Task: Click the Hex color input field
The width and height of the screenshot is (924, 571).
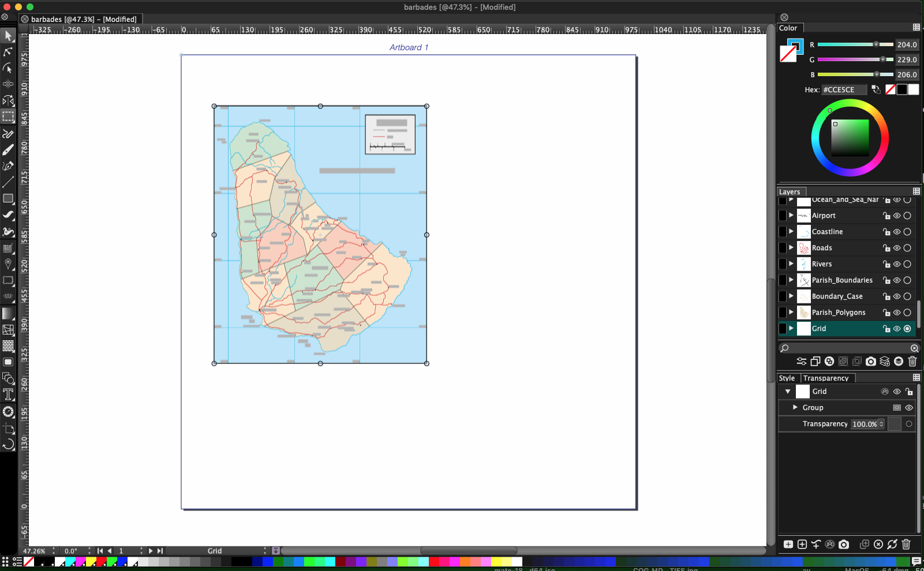Action: pyautogui.click(x=843, y=89)
